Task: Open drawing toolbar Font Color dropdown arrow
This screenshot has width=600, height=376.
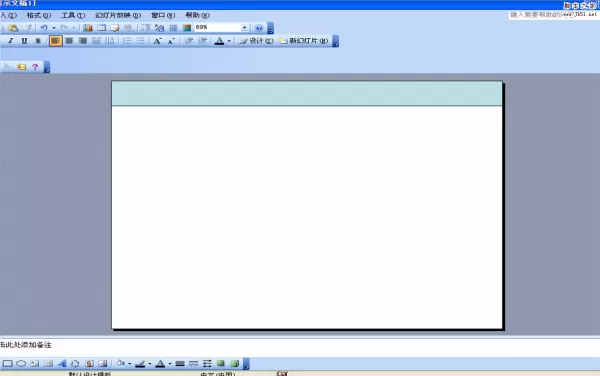Action: 170,364
